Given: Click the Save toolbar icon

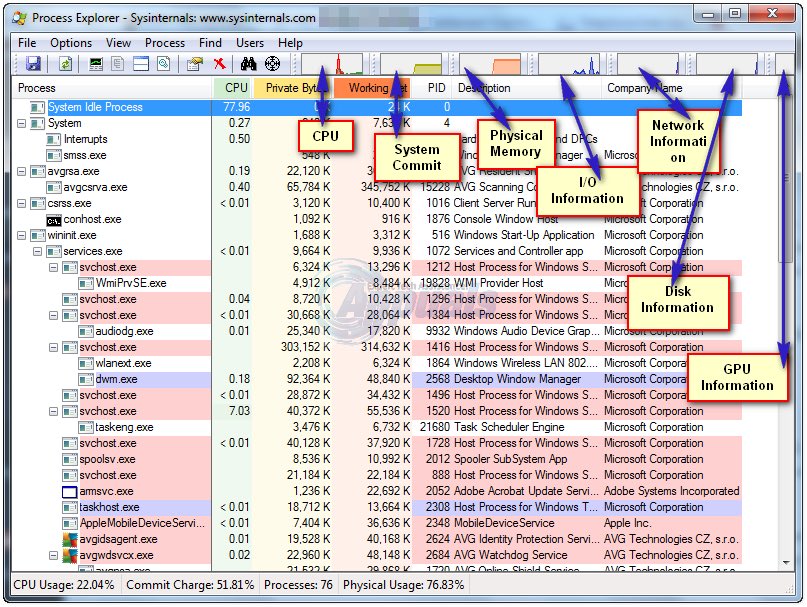Looking at the screenshot, I should point(33,64).
